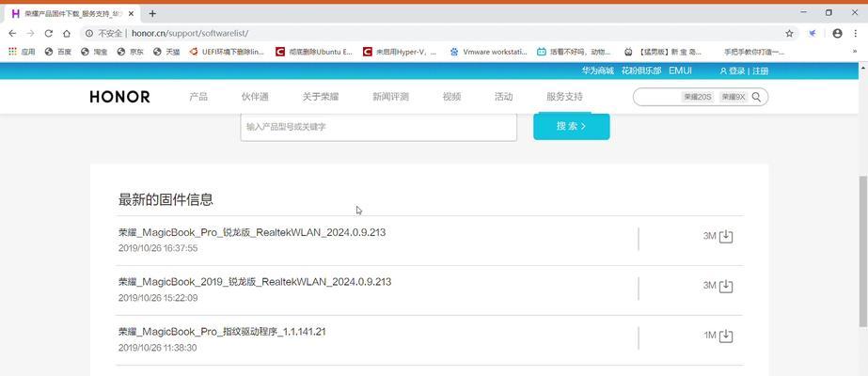Screen dimensions: 868x376
Task: Click the 最新的固件信息 heading
Action: pyautogui.click(x=166, y=199)
